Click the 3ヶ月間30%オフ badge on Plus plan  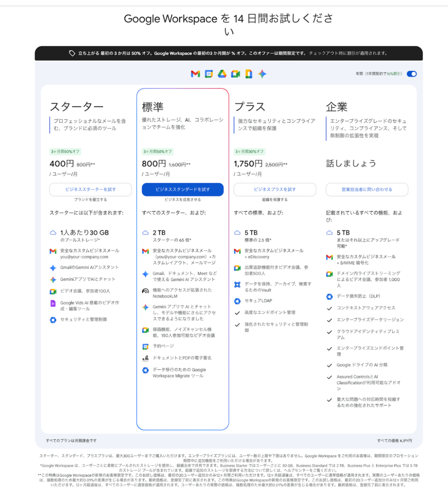250,151
